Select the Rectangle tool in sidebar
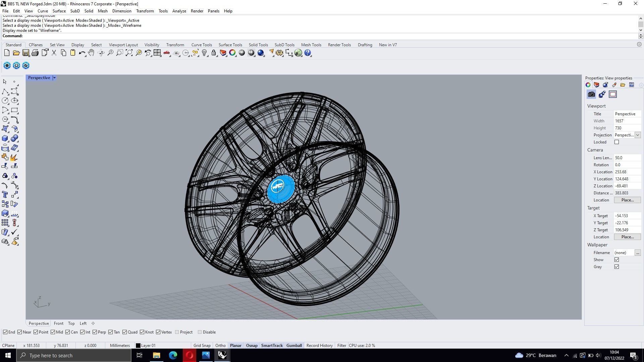This screenshot has width=644, height=362. pyautogui.click(x=14, y=110)
